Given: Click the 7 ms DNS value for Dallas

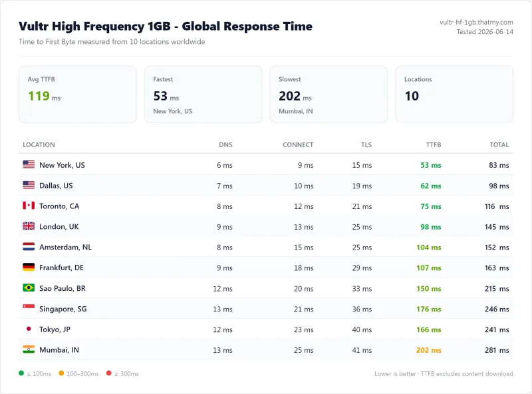Looking at the screenshot, I should tap(225, 186).
